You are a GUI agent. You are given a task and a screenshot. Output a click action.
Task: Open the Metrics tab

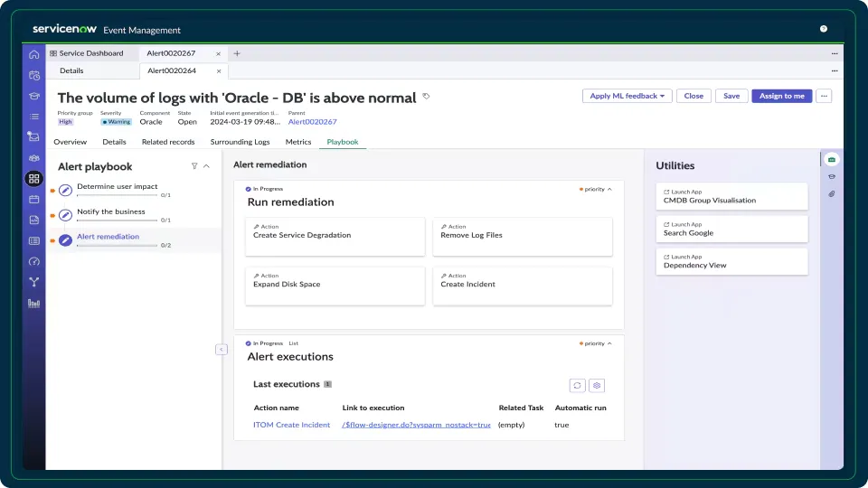pyautogui.click(x=298, y=142)
